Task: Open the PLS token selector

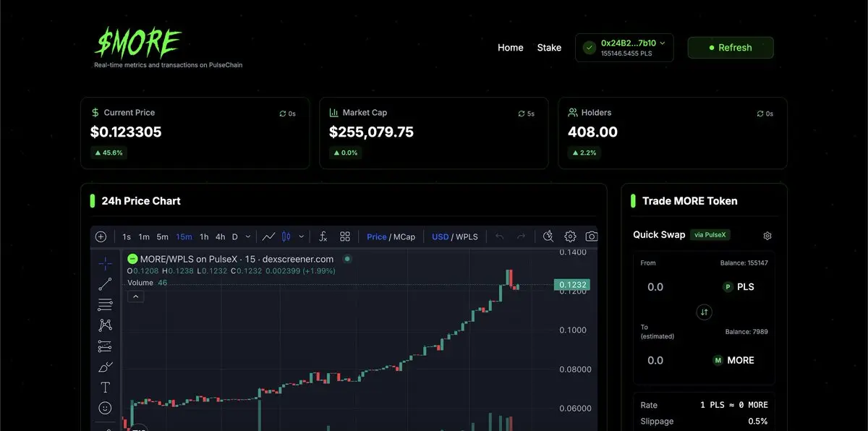Action: 739,287
